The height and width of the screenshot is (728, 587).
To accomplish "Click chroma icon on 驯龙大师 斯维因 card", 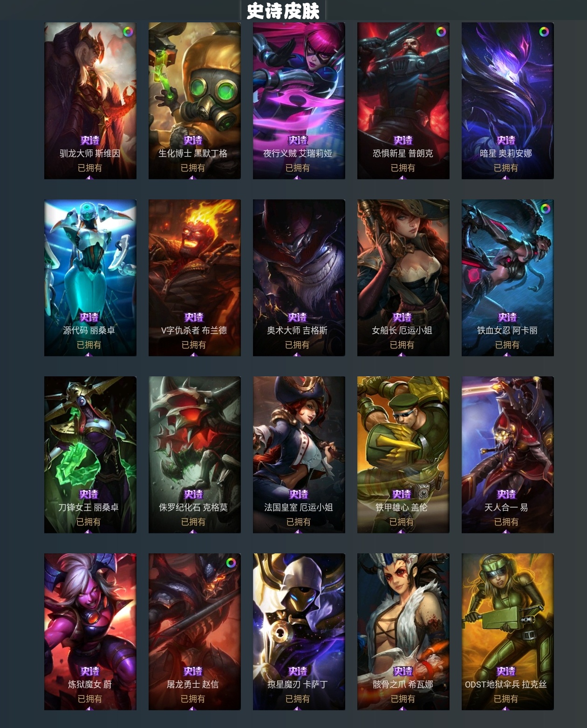I will pos(128,32).
